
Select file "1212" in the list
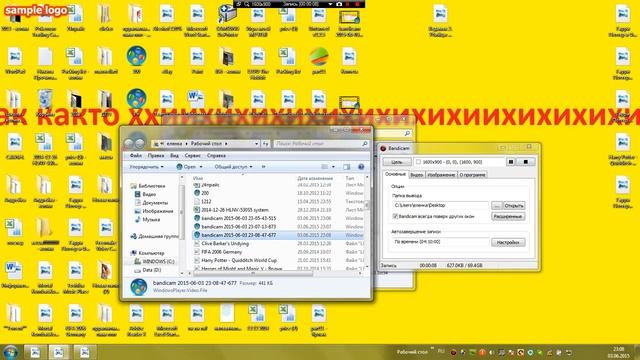(x=206, y=202)
